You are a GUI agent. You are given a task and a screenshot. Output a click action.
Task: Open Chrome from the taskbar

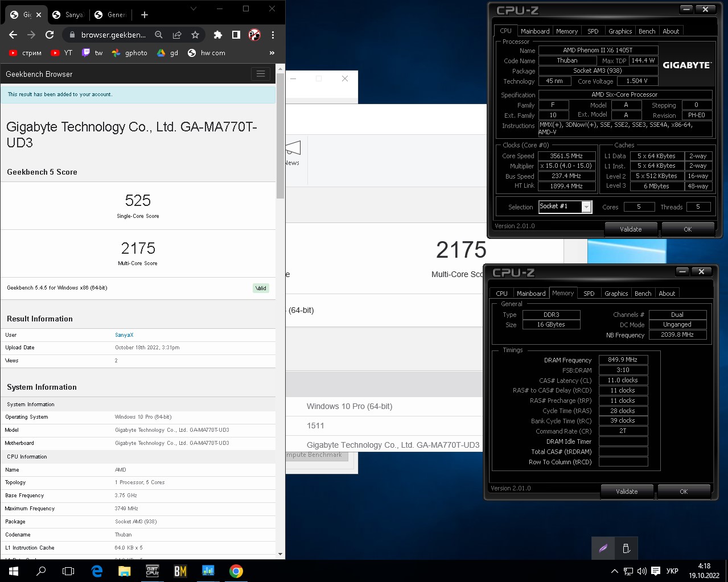click(236, 571)
